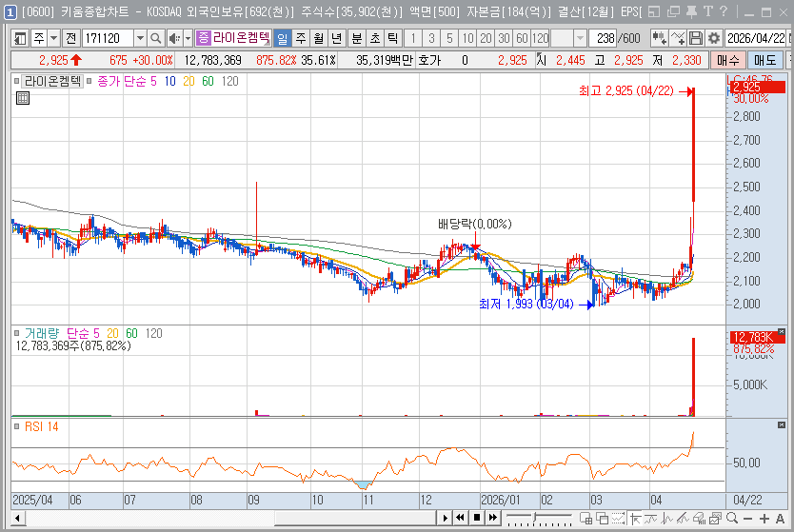Click the candle count field 238

tap(603, 38)
